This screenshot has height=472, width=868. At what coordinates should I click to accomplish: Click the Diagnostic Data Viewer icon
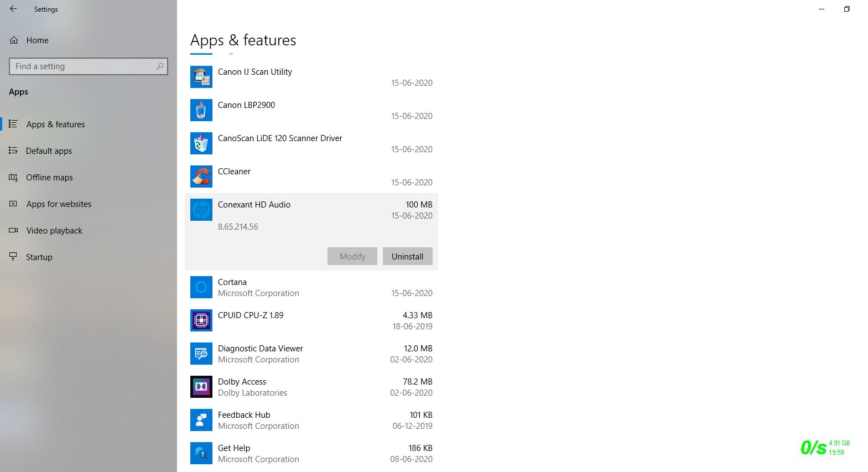click(x=201, y=354)
